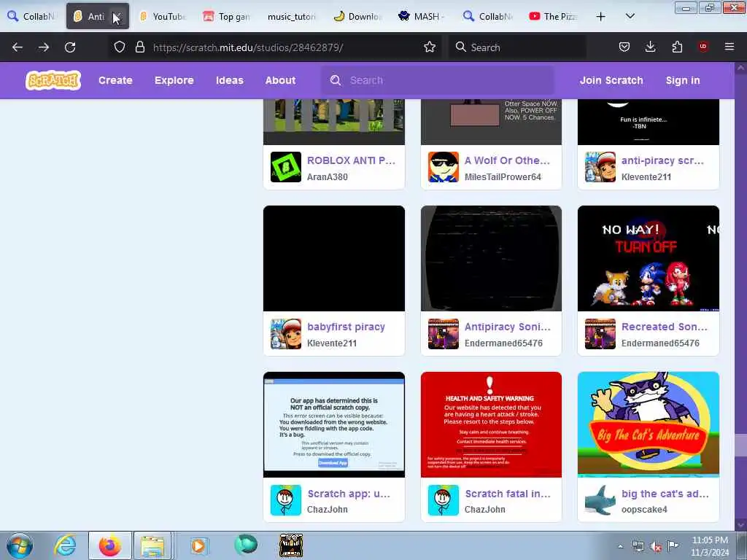The width and height of the screenshot is (747, 560).
Task: Launch Internet Explorer from the taskbar
Action: click(65, 545)
